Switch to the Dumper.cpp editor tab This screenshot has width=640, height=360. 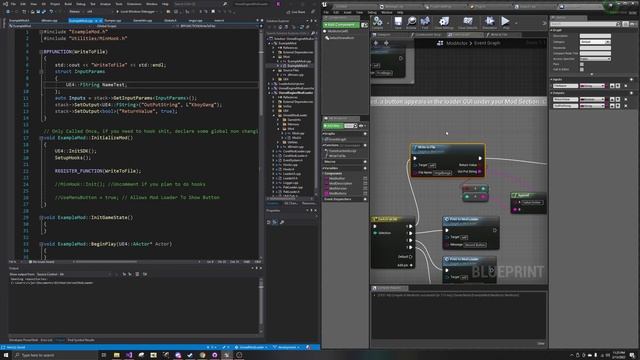[113, 20]
